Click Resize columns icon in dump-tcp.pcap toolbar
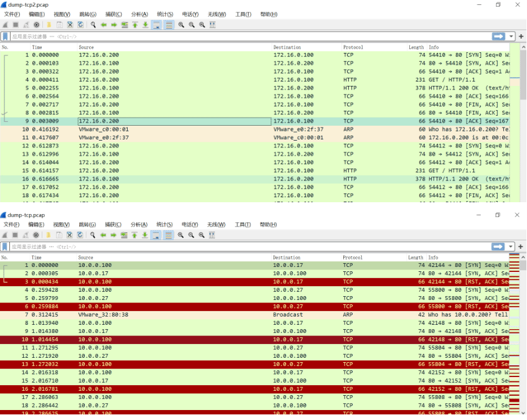527x420 pixels. [x=212, y=235]
